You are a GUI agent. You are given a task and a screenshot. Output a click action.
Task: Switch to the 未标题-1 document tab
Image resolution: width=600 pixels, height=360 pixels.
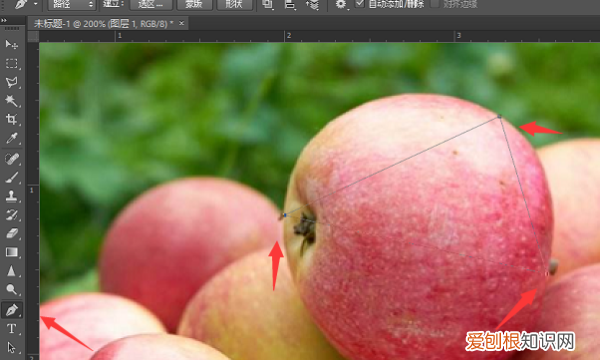click(103, 24)
